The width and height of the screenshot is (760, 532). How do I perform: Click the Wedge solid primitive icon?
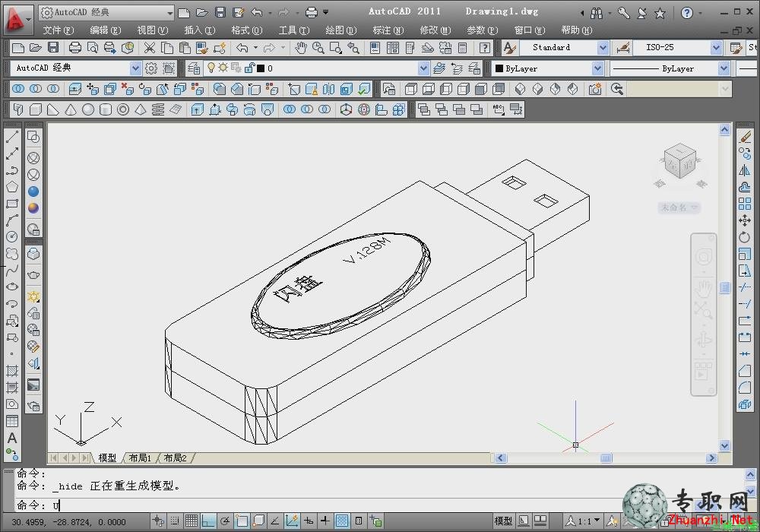tap(53, 110)
